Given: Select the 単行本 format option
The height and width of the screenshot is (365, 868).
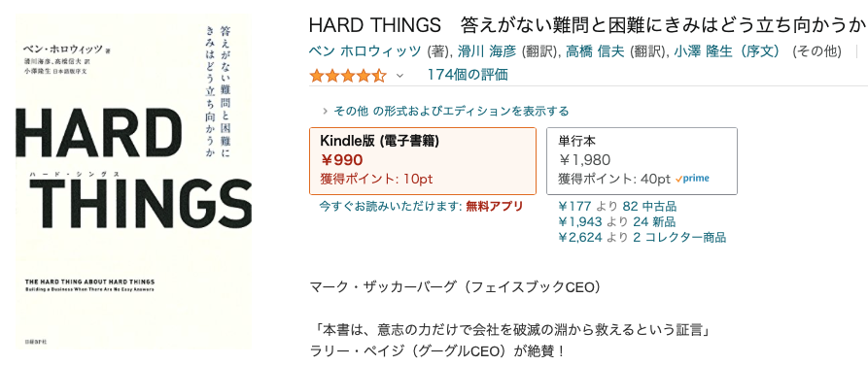Looking at the screenshot, I should 642,161.
